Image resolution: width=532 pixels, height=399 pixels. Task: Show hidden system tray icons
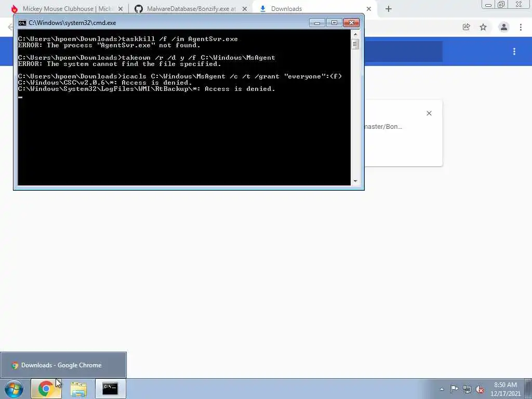point(442,389)
